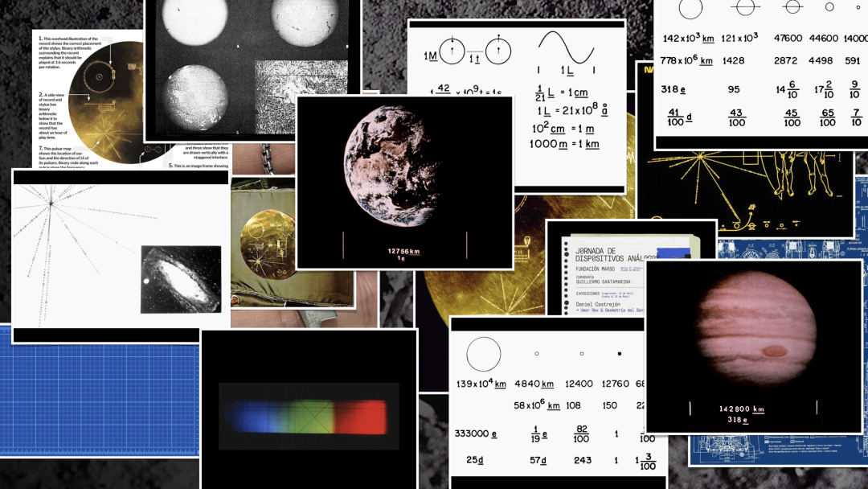Click Jupiter's Great Red Spot
The height and width of the screenshot is (489, 868).
pos(774,351)
